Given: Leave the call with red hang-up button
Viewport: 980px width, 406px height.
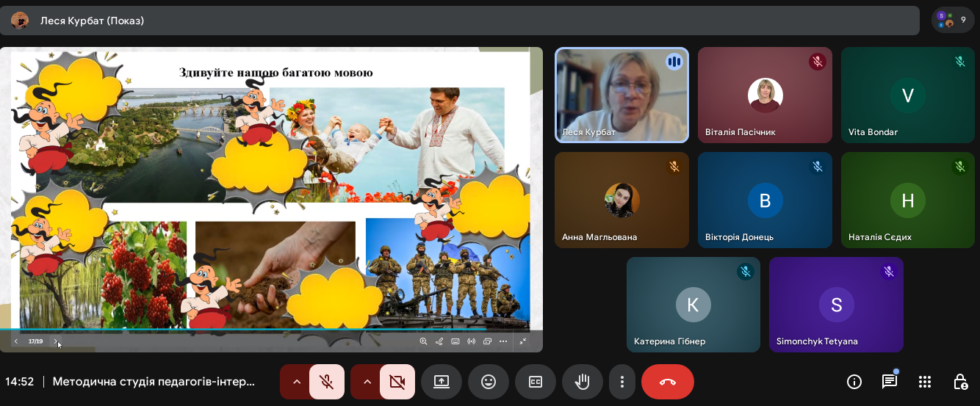Looking at the screenshot, I should 667,382.
